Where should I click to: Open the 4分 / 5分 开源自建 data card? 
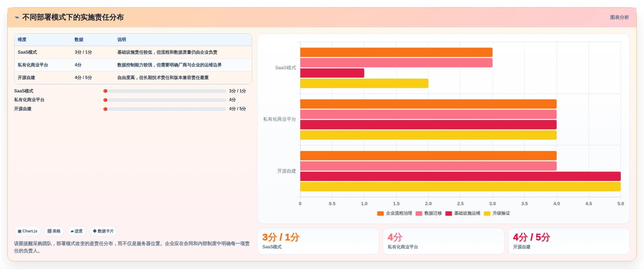(569, 241)
